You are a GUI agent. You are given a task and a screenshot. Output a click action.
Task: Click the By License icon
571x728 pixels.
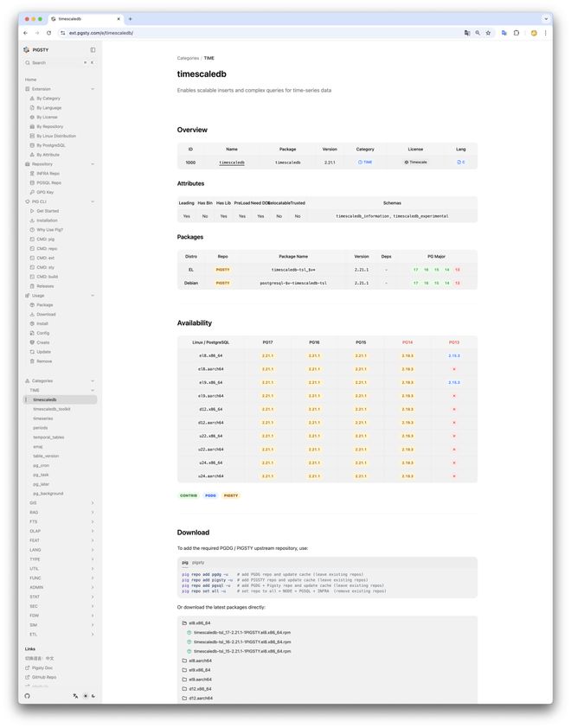click(x=32, y=117)
